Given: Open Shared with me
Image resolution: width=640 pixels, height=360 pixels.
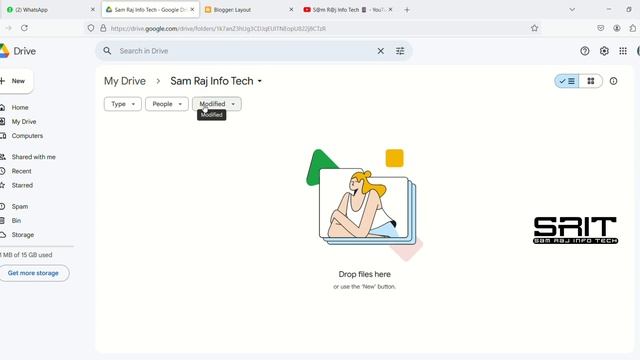Looking at the screenshot, I should coord(33,157).
